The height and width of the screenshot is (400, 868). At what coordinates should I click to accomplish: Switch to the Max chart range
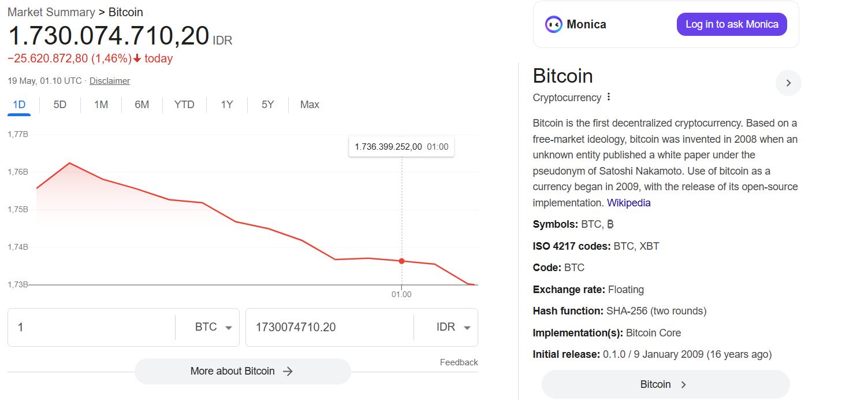310,105
